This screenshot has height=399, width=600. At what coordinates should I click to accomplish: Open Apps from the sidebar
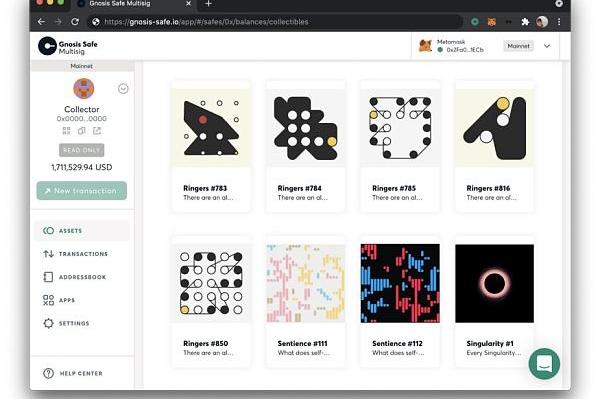click(59, 300)
